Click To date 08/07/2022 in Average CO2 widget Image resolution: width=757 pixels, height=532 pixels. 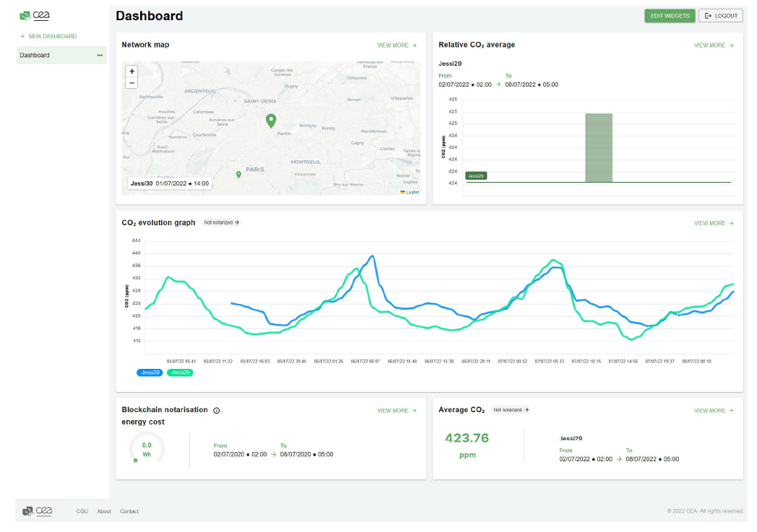point(652,459)
